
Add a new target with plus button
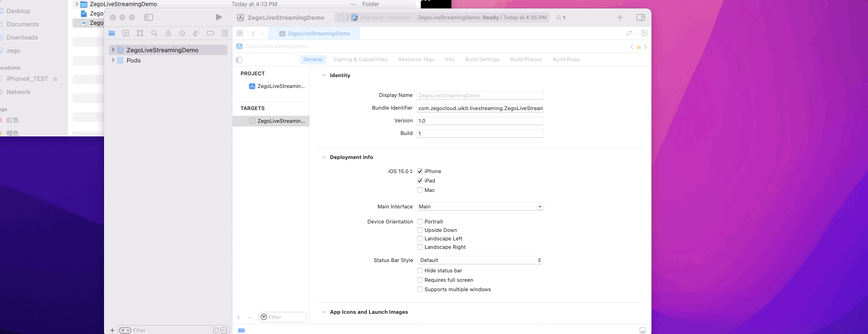coord(239,318)
